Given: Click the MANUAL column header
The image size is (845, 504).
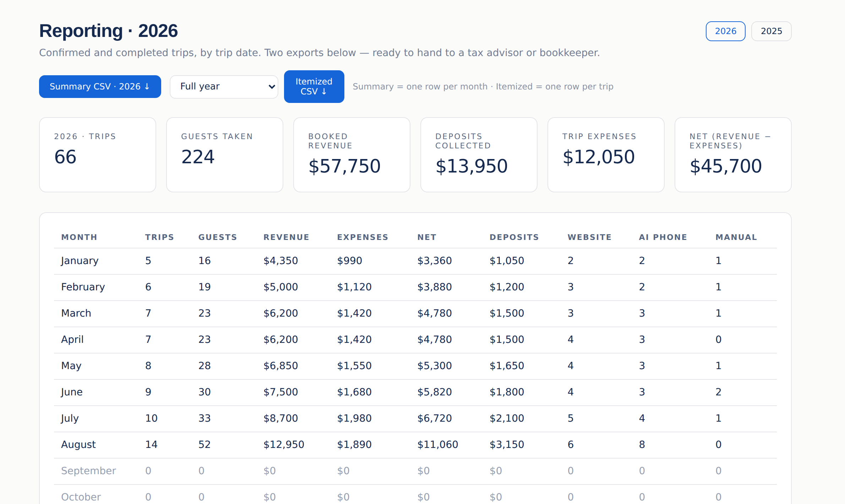Looking at the screenshot, I should 736,237.
